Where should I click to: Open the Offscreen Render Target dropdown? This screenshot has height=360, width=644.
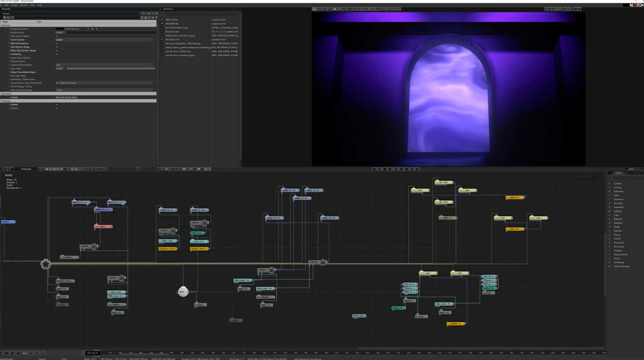(x=105, y=90)
